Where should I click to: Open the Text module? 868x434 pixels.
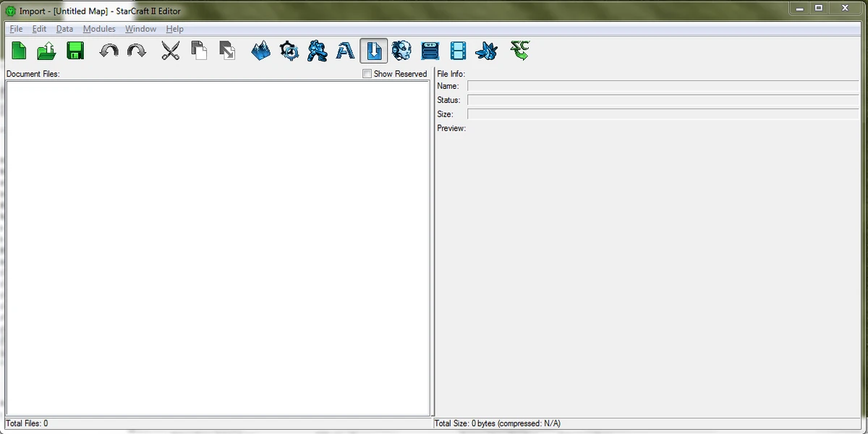345,51
